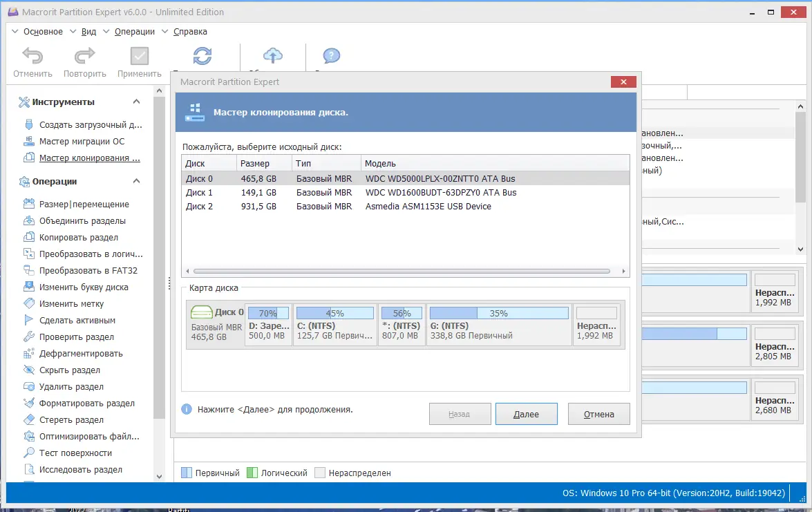Image resolution: width=812 pixels, height=512 pixels.
Task: Click sidebar scrollbar down arrow
Action: coord(159,476)
